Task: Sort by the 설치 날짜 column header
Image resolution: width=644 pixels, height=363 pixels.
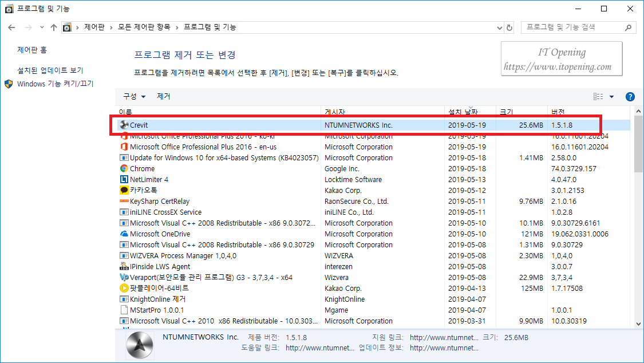Action: pos(463,112)
